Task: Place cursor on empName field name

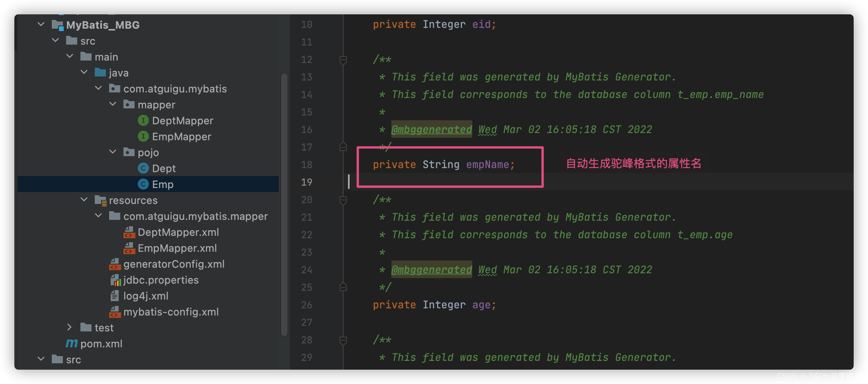Action: [487, 165]
